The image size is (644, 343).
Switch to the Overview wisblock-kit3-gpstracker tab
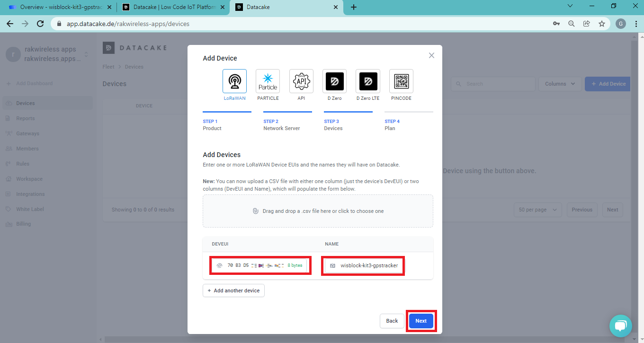tap(58, 7)
